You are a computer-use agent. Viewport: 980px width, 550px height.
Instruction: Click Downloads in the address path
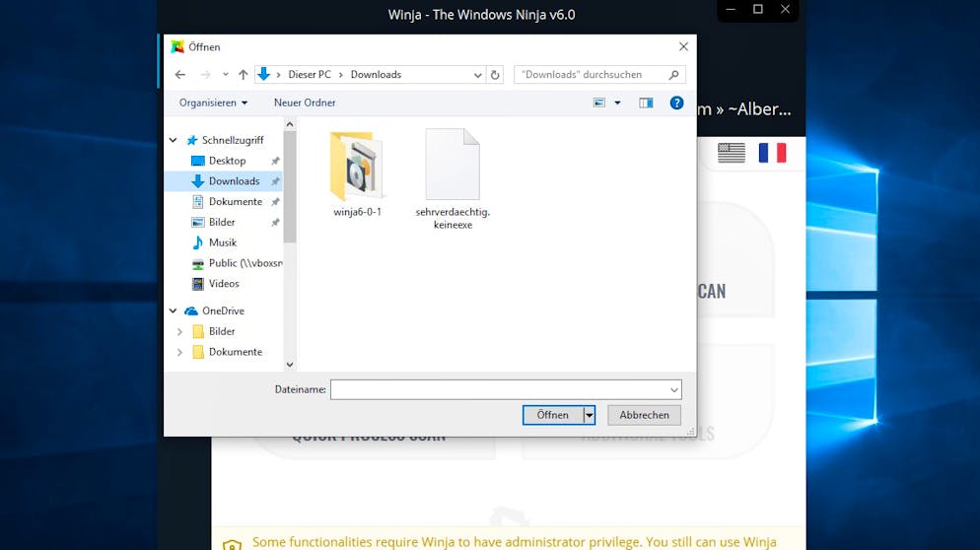376,74
